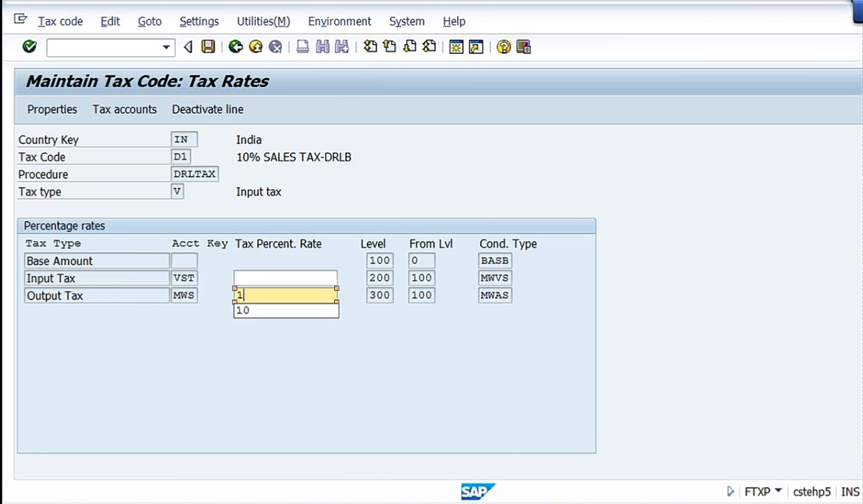Open the Environment menu
The width and height of the screenshot is (863, 504).
click(339, 21)
